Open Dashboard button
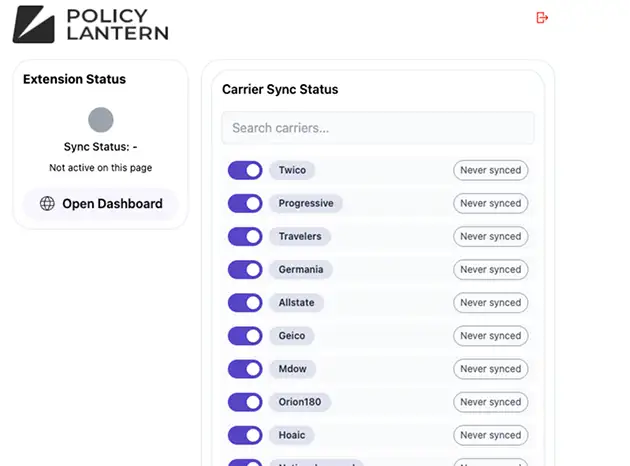Screen dimensions: 630x466 pyautogui.click(x=100, y=204)
